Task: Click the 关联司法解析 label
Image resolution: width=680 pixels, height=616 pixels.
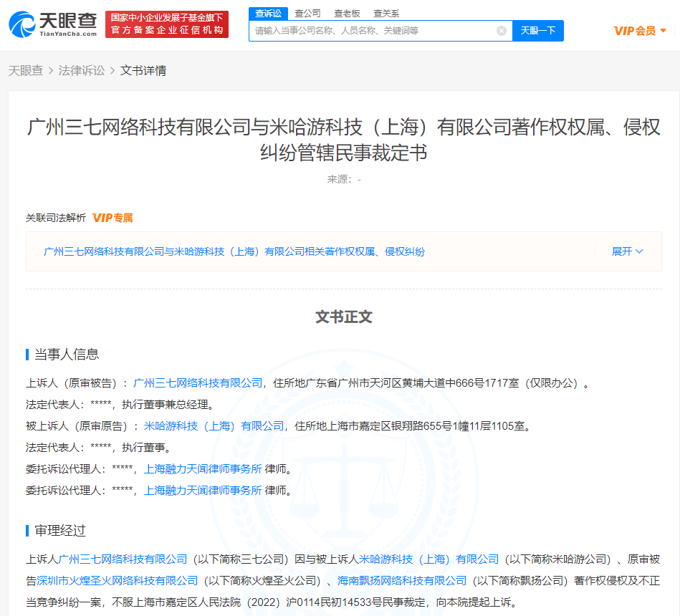Action: pyautogui.click(x=55, y=218)
